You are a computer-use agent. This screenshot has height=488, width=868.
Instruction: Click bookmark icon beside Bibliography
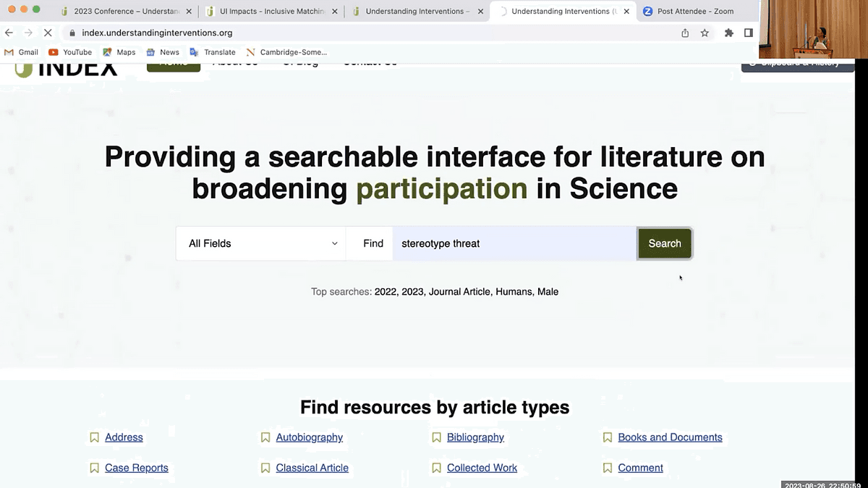(x=436, y=437)
